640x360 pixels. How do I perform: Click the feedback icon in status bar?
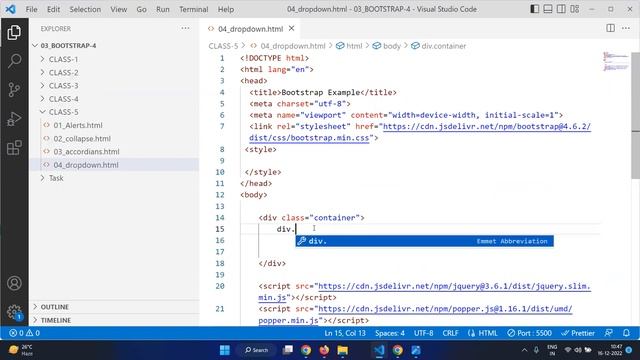click(609, 333)
